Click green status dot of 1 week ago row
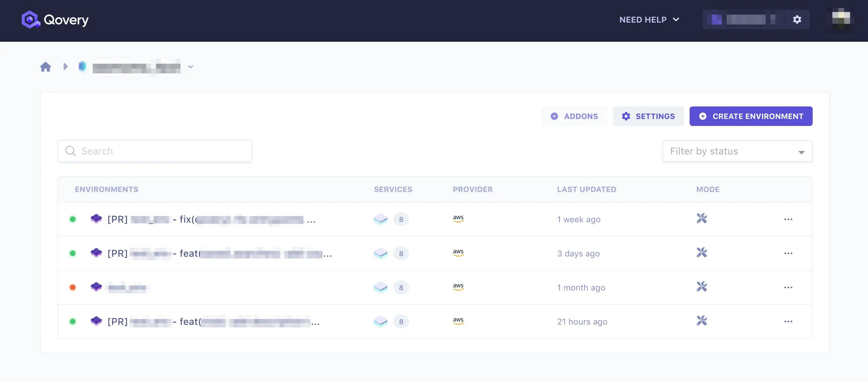 tap(73, 219)
